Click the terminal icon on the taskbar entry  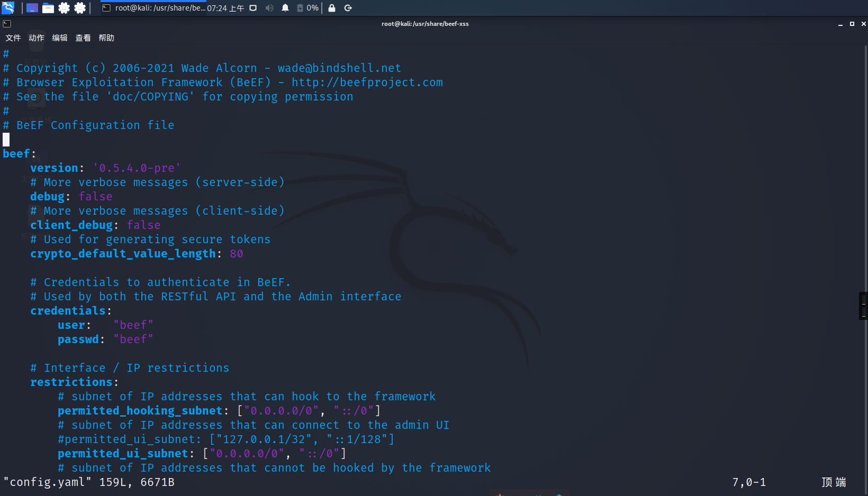[x=105, y=8]
